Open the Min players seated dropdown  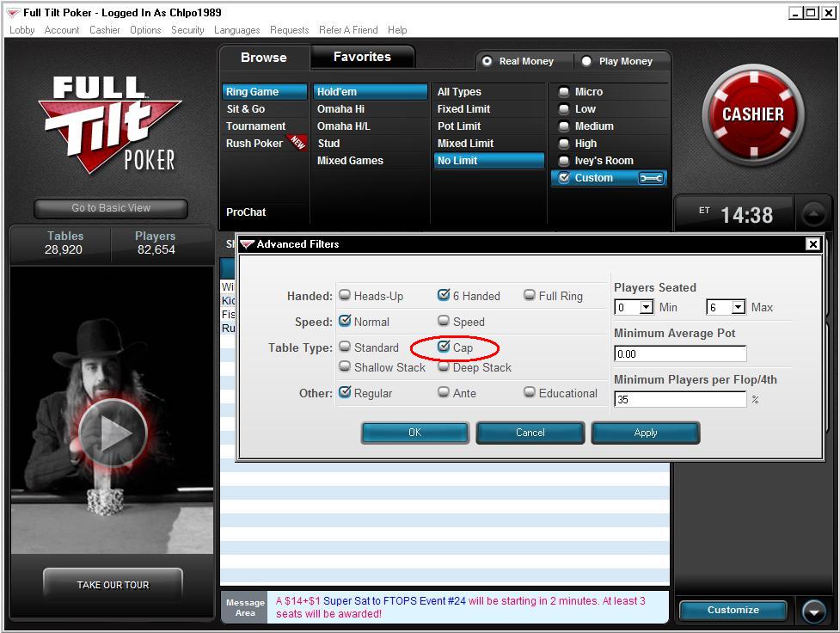click(647, 307)
